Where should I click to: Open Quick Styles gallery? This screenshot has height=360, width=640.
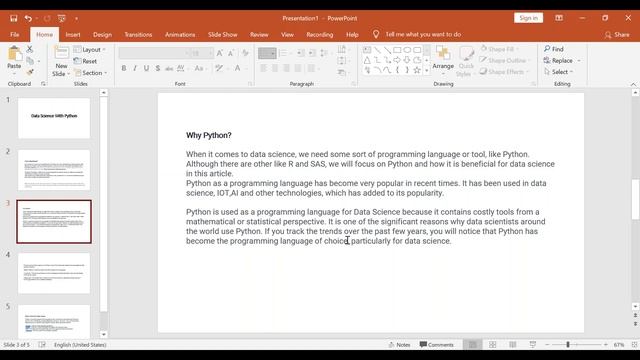466,61
